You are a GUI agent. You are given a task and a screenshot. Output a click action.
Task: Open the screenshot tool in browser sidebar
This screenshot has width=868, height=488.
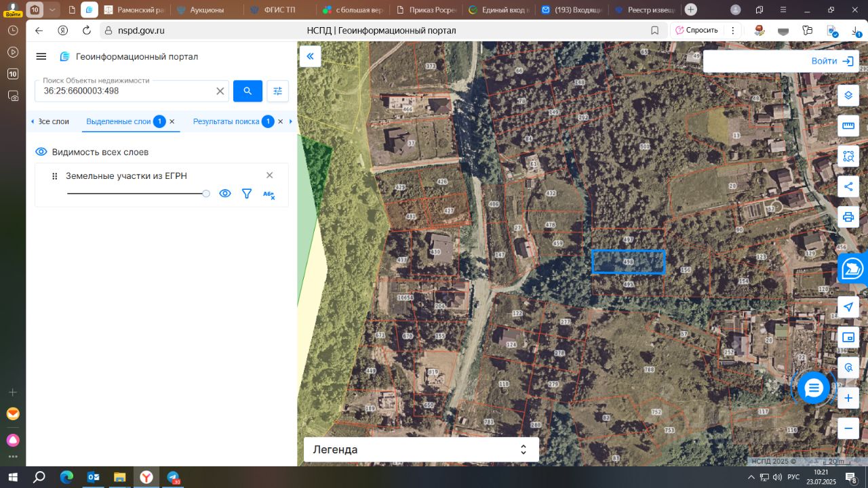(13, 96)
